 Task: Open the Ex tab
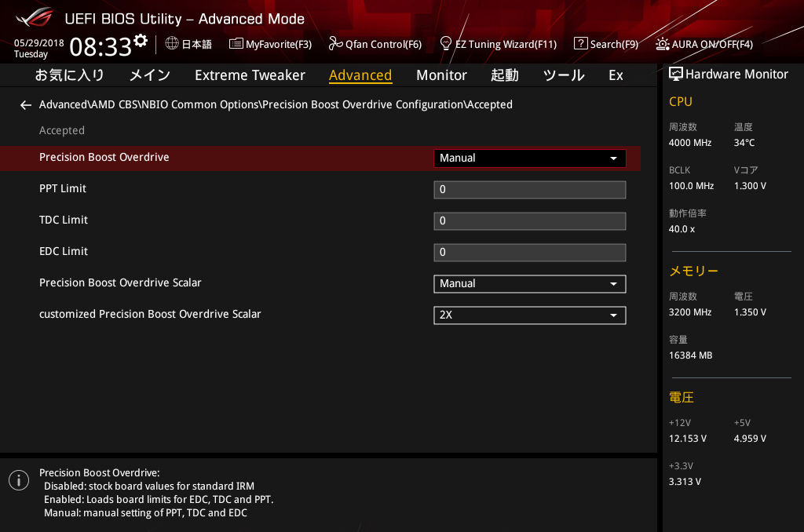tap(616, 75)
